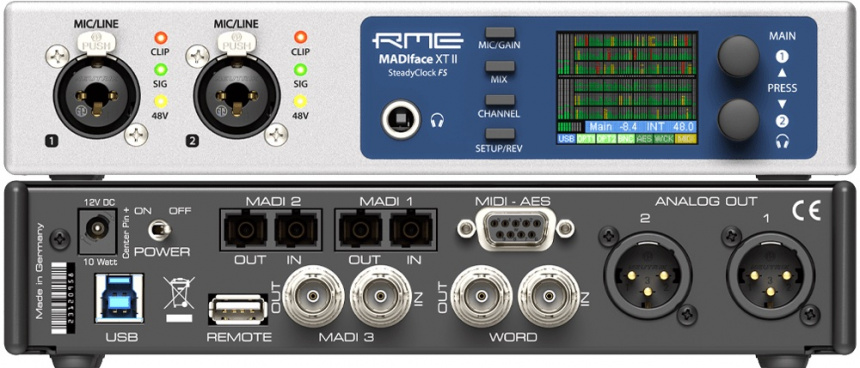Image resolution: width=860 pixels, height=368 pixels.
Task: Click the 48.0 sample rate value
Action: (682, 127)
